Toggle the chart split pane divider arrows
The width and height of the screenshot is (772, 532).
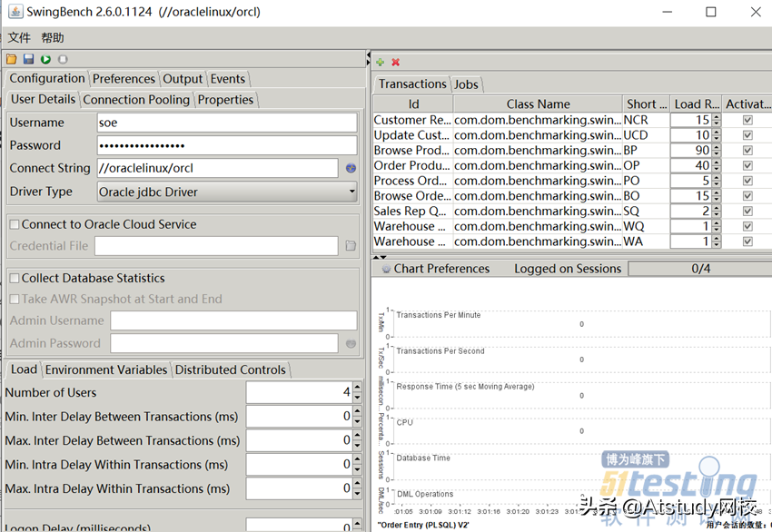(x=380, y=257)
